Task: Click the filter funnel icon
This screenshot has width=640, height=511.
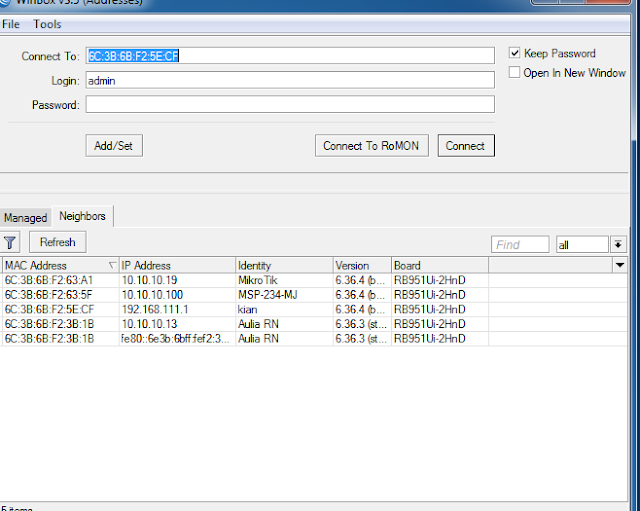Action: (10, 242)
